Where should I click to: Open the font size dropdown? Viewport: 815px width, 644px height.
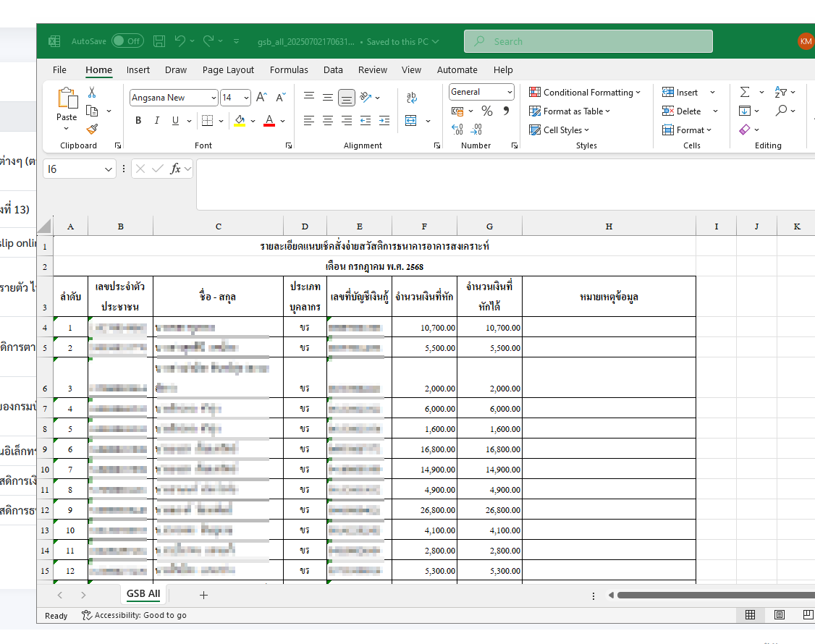246,98
